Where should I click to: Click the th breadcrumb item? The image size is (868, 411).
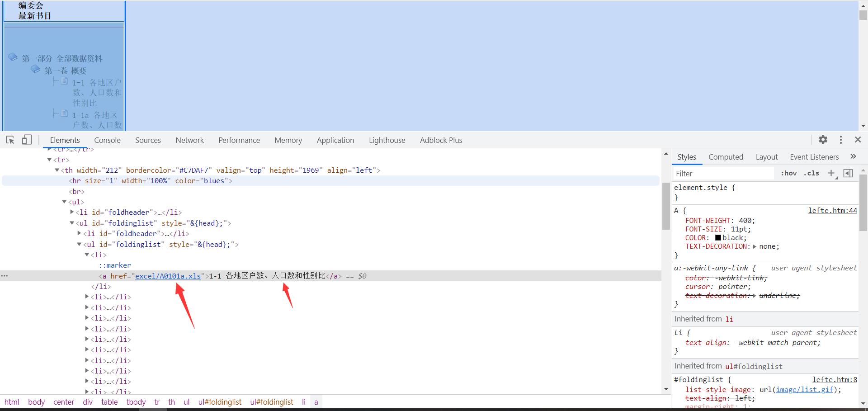[x=171, y=402]
